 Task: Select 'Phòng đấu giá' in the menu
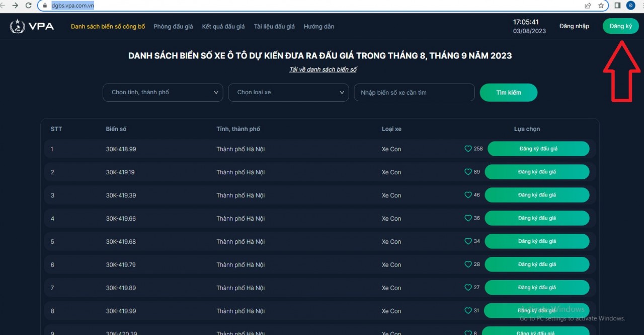[173, 26]
